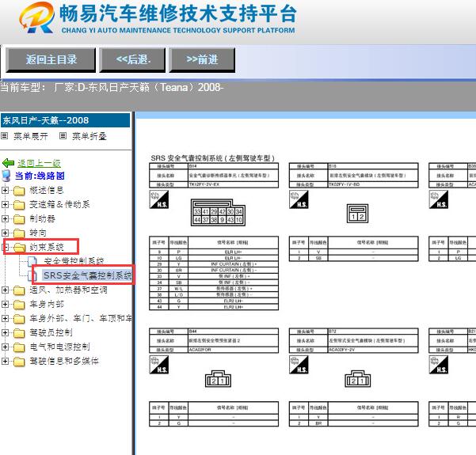This screenshot has width=476, height=455.
Task: Open the SRS安全气囊控制系统 page
Action: click(88, 275)
